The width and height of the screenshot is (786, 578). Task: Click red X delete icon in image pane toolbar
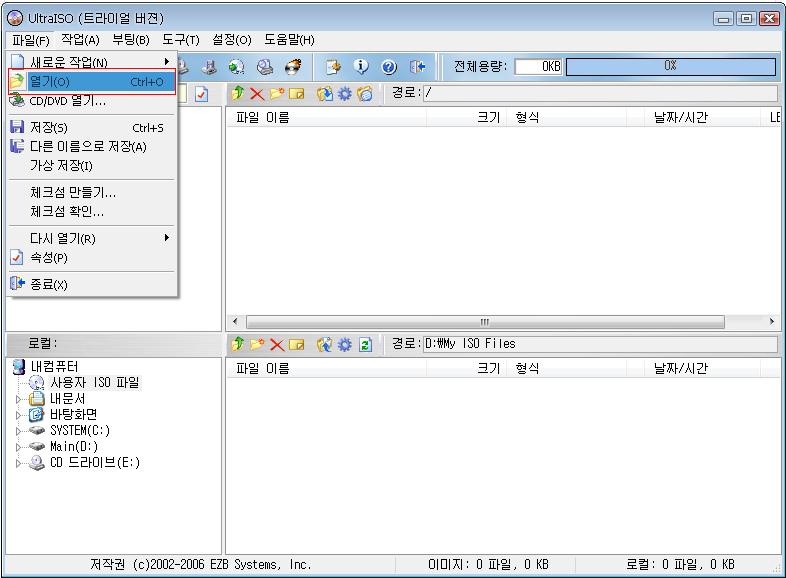pos(257,94)
